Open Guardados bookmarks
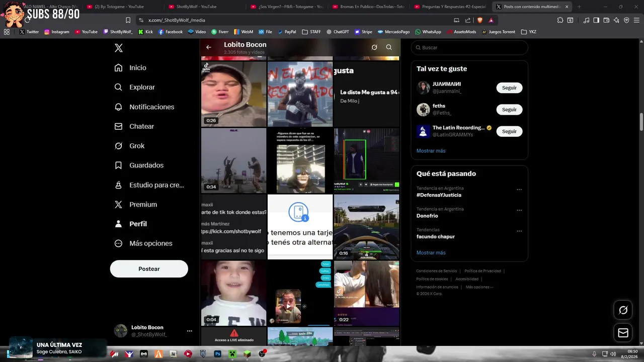Viewport: 644px width, 362px height. (139, 165)
